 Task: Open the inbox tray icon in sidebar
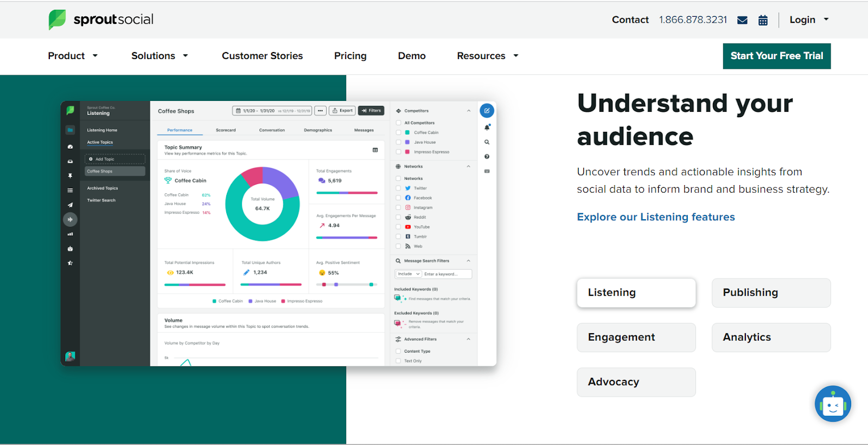point(70,161)
